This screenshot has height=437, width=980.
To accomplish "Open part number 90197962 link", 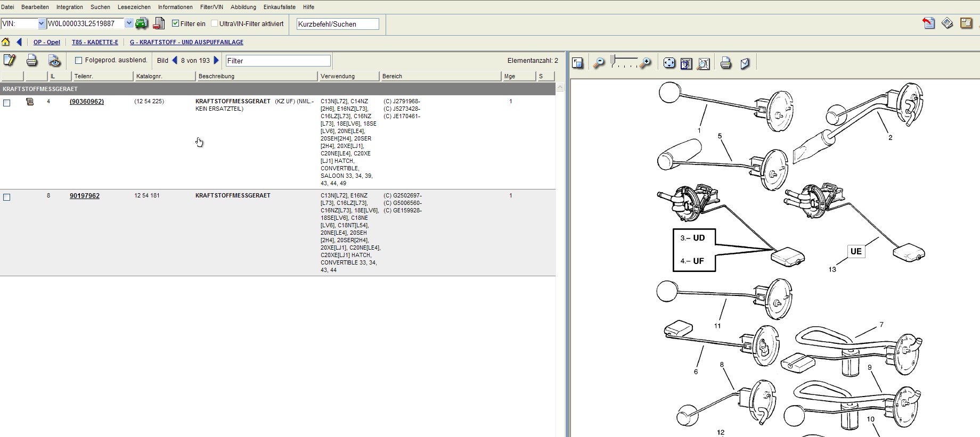I will (85, 196).
